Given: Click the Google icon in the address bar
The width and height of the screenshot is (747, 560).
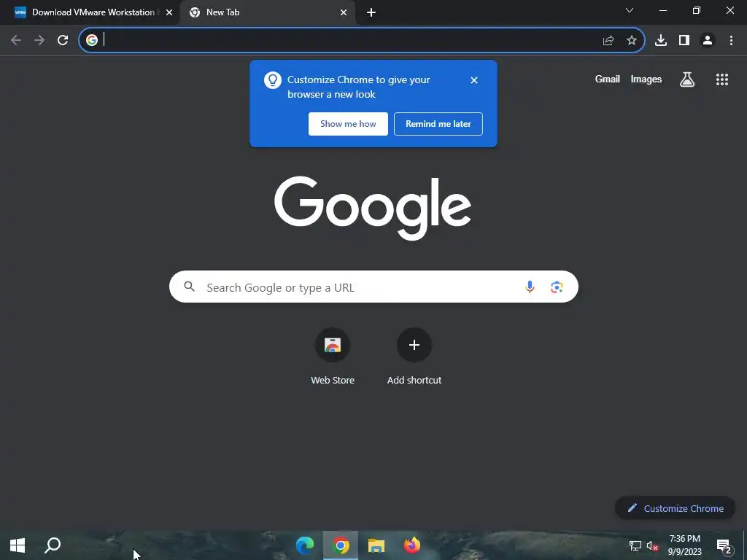Looking at the screenshot, I should tap(92, 41).
